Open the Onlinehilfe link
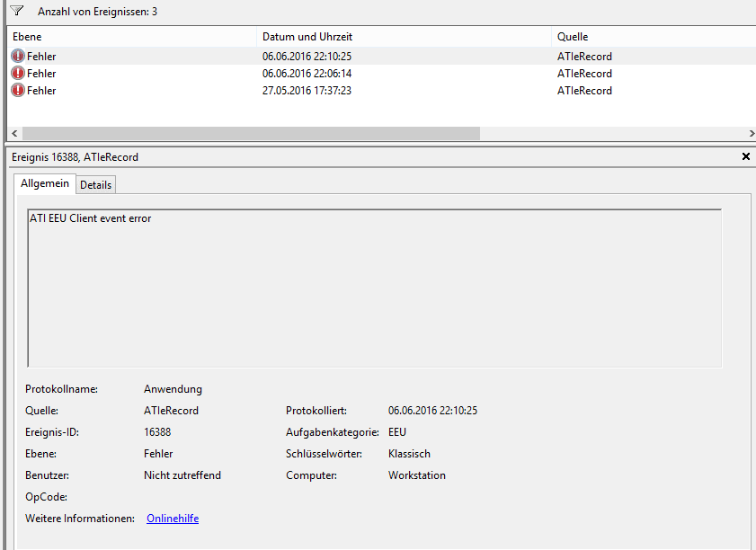This screenshot has width=756, height=550. coord(173,519)
